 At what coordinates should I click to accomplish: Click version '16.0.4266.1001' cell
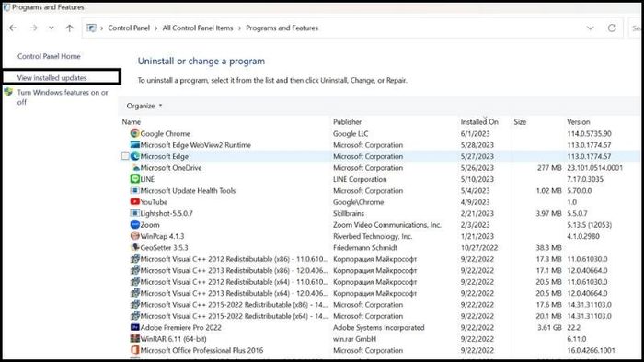pyautogui.click(x=591, y=350)
